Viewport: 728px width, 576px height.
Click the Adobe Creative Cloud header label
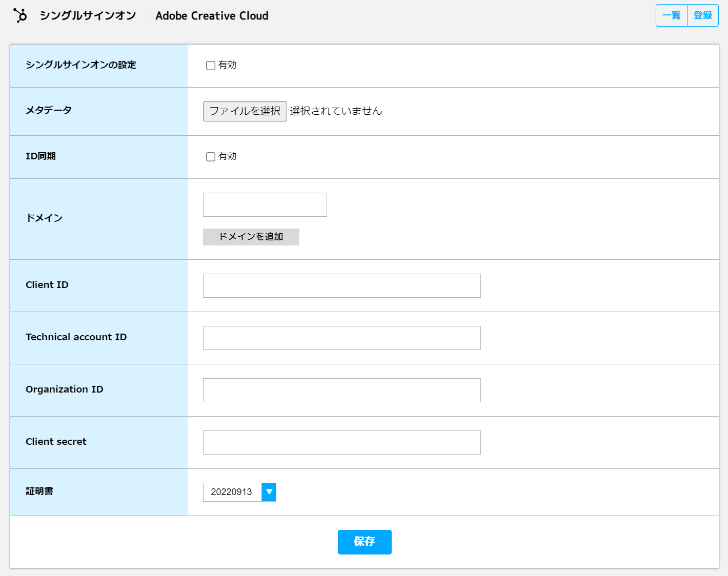(212, 16)
